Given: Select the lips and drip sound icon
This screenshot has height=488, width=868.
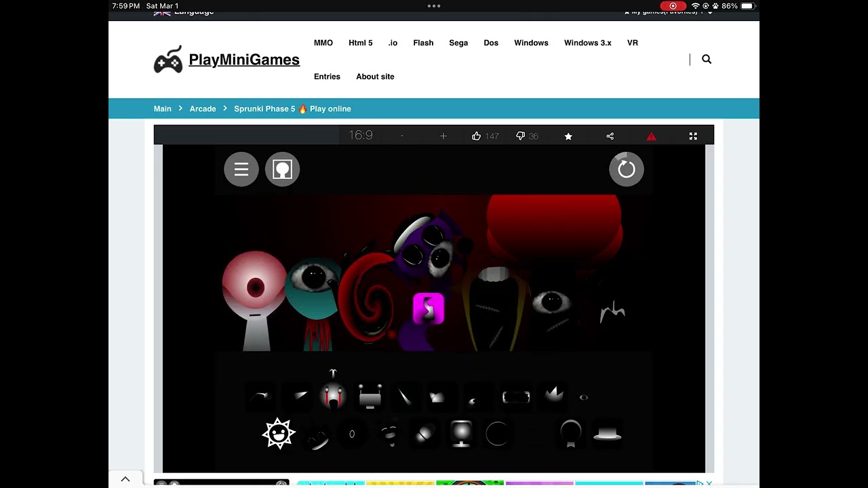Looking at the screenshot, I should pyautogui.click(x=389, y=435).
